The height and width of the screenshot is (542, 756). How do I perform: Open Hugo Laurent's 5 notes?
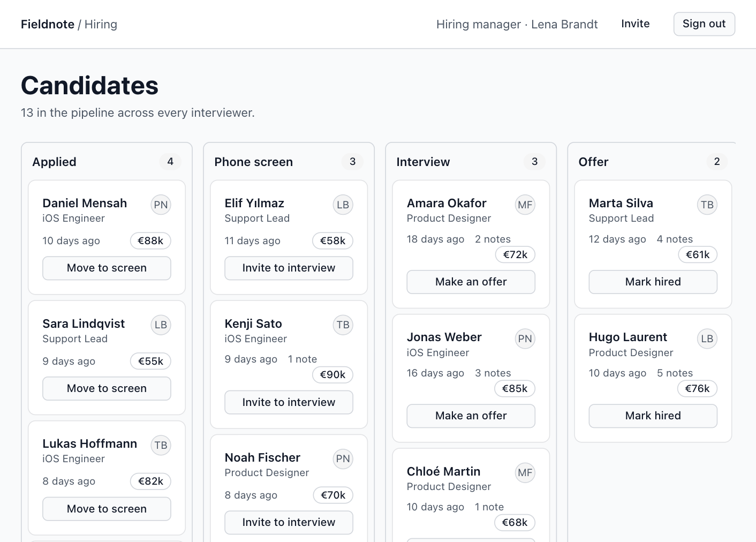pyautogui.click(x=675, y=373)
